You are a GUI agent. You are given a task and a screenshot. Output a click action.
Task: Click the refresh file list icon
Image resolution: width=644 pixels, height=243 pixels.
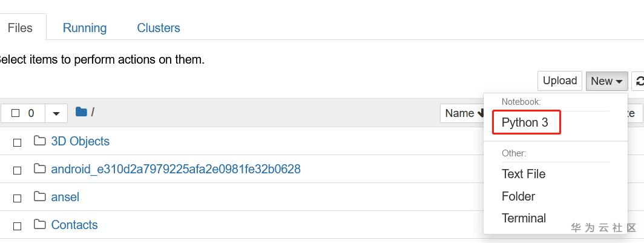(x=639, y=81)
